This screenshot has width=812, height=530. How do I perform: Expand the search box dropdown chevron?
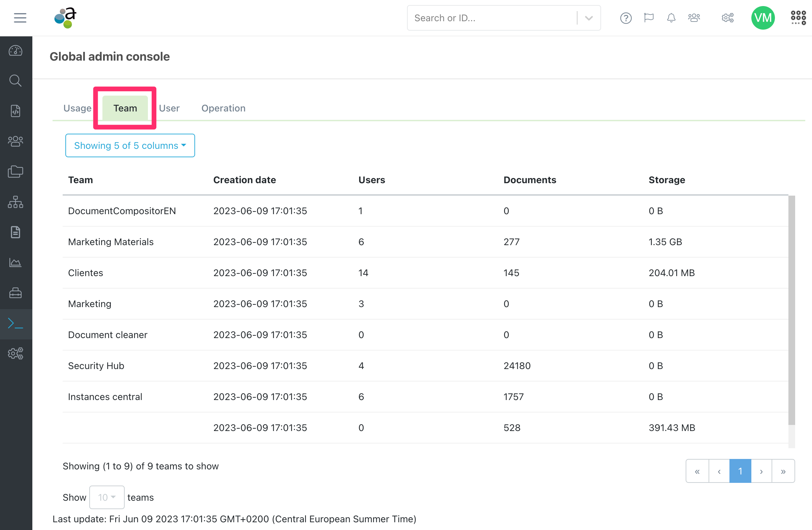tap(589, 18)
